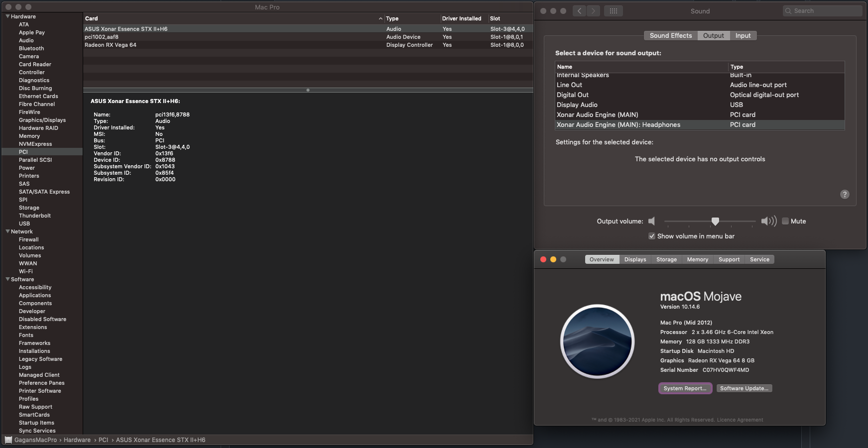Open the Memory tab in About This Mac
The width and height of the screenshot is (868, 448).
click(x=697, y=259)
